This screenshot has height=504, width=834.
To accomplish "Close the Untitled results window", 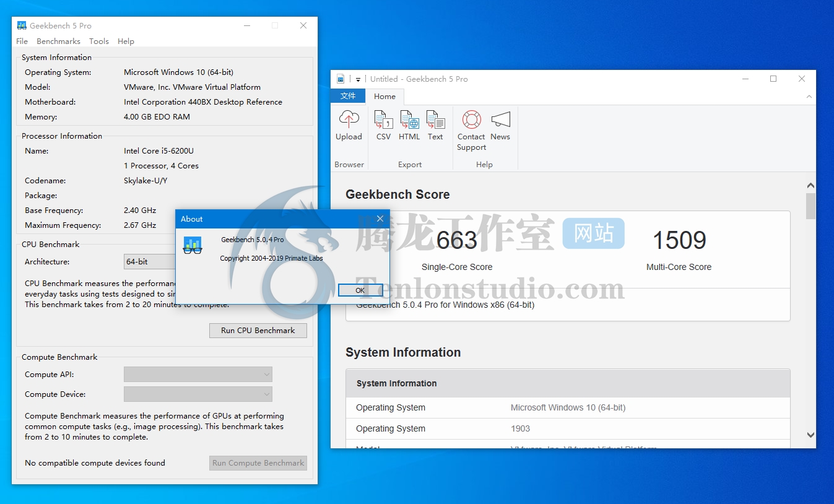I will (802, 79).
